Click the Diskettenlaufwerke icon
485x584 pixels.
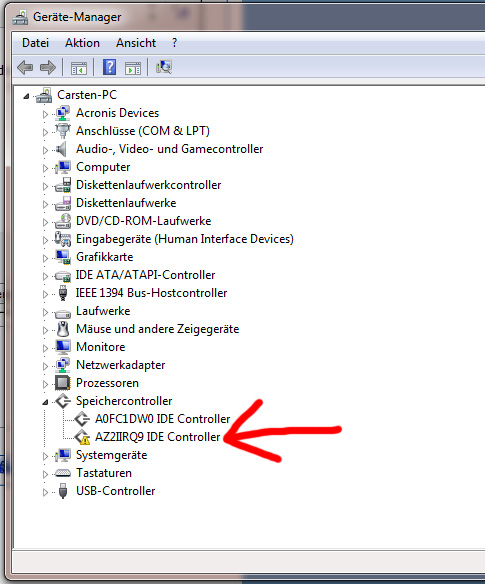pyautogui.click(x=63, y=203)
